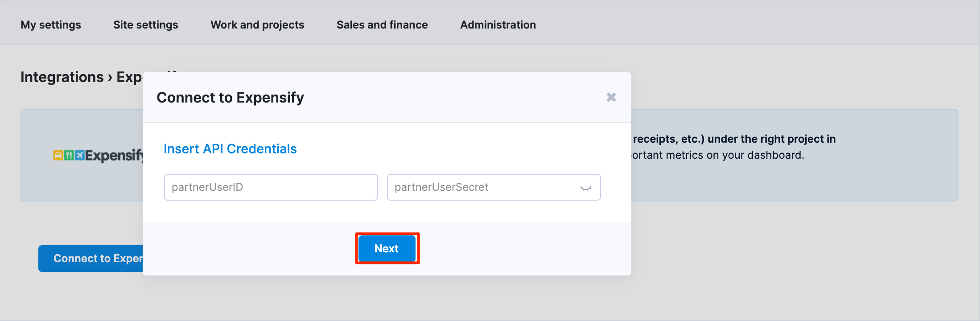Go to Sales and finance tab
980x321 pixels.
382,25
